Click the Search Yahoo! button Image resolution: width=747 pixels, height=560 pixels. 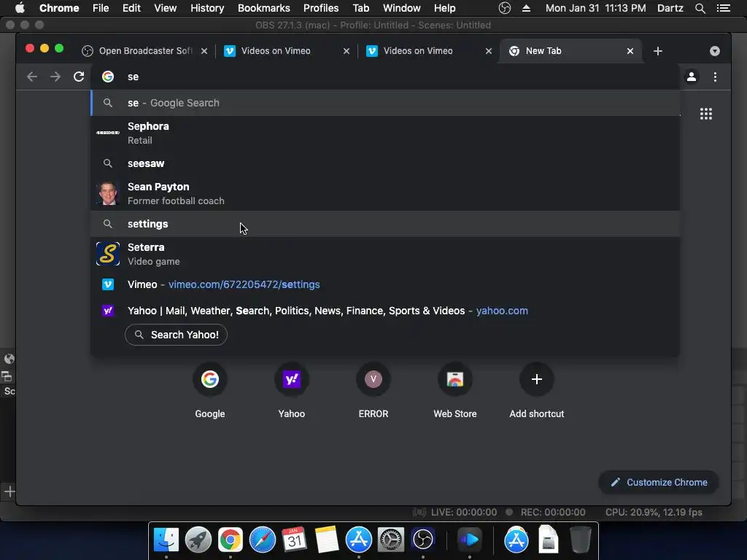[x=176, y=335]
